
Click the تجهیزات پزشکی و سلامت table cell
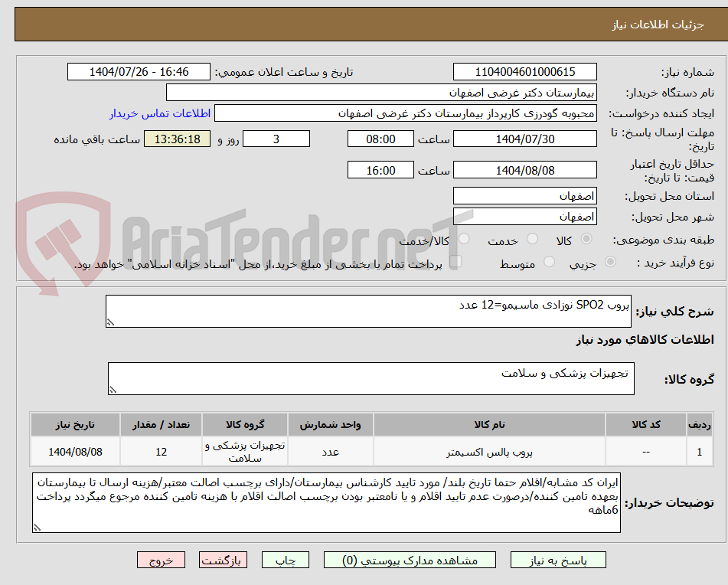245,452
